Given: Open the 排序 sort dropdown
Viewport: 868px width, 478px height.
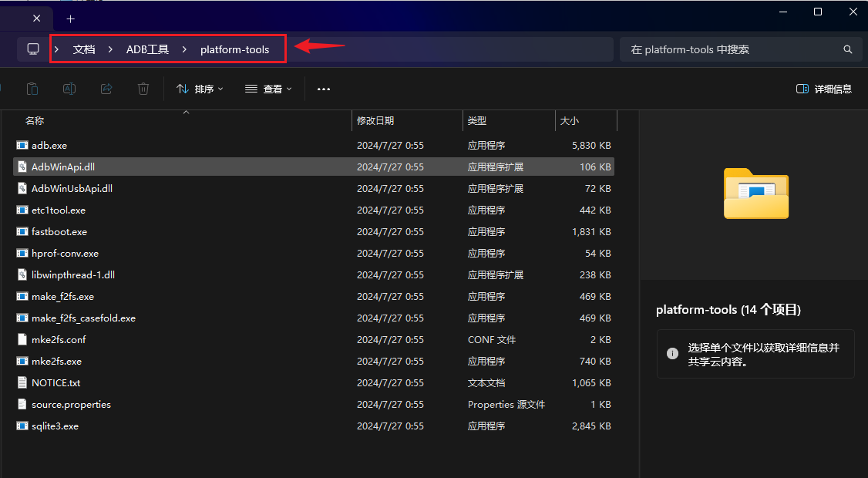Looking at the screenshot, I should (200, 89).
